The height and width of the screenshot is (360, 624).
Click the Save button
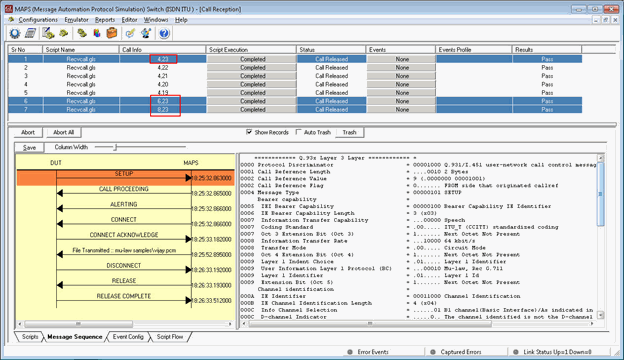click(x=29, y=148)
